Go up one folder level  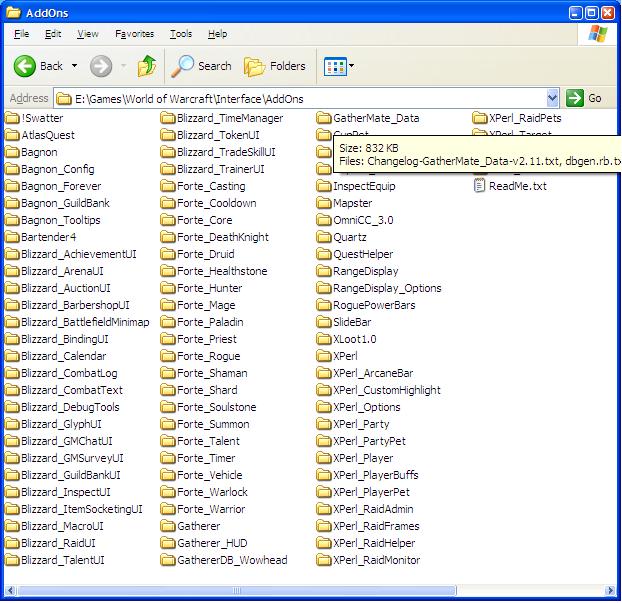coord(147,66)
